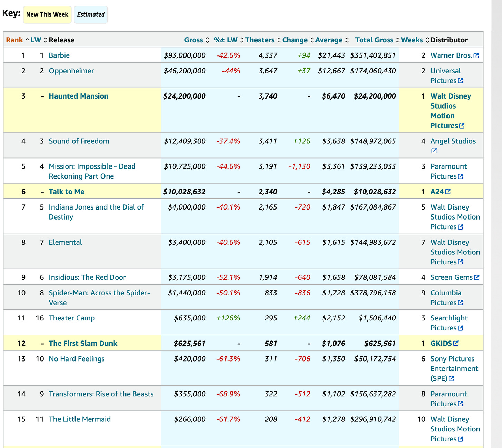Open Transformers: Rise of the Beasts link
This screenshot has height=448, width=502.
[x=101, y=394]
